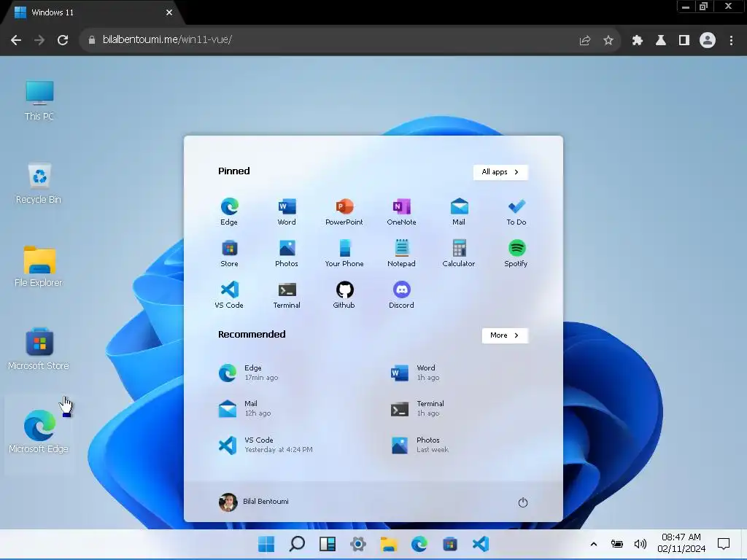Launch Word from Pinned section
This screenshot has height=560, width=747.
(287, 211)
